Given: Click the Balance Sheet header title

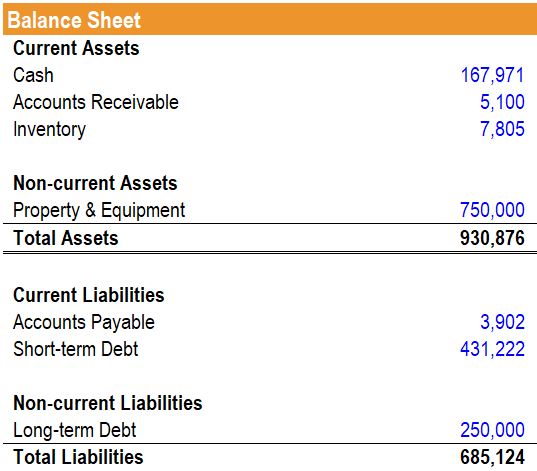Looking at the screenshot, I should coord(74,20).
